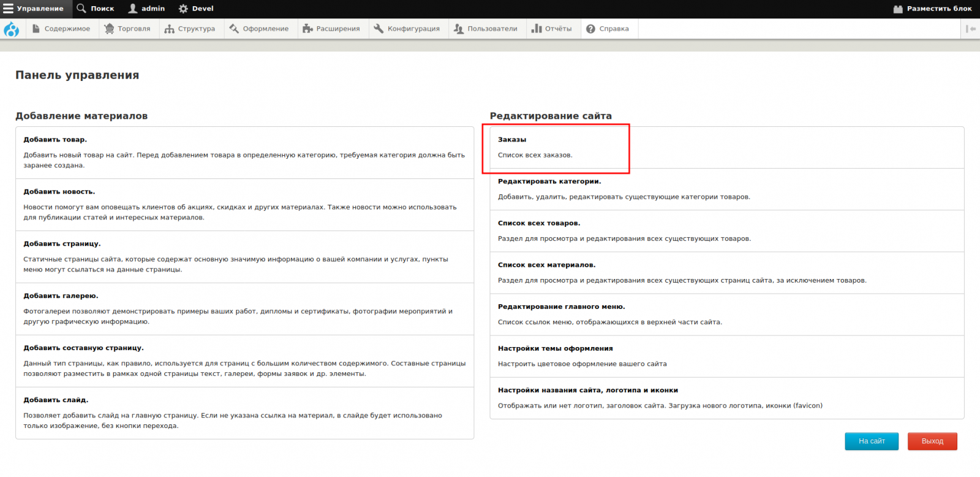Open the Devel menu label
The width and height of the screenshot is (980, 477).
[x=203, y=9]
